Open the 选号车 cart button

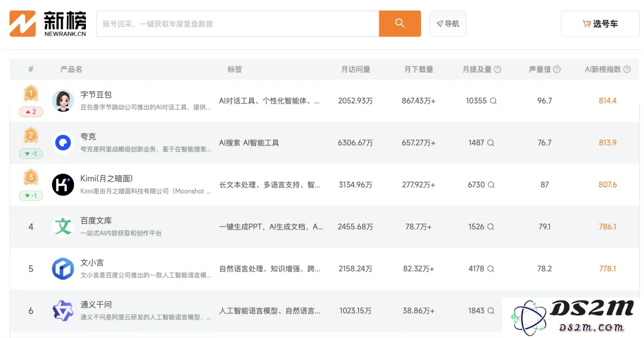[x=600, y=24]
